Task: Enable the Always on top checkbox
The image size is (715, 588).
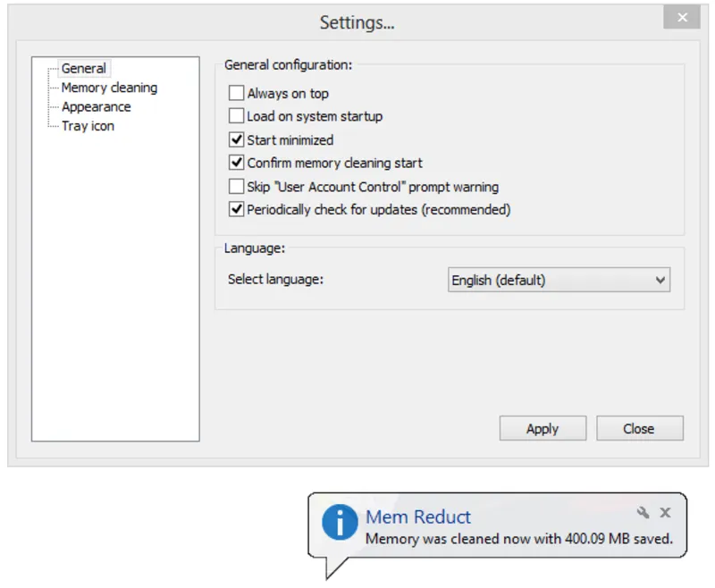Action: [237, 93]
